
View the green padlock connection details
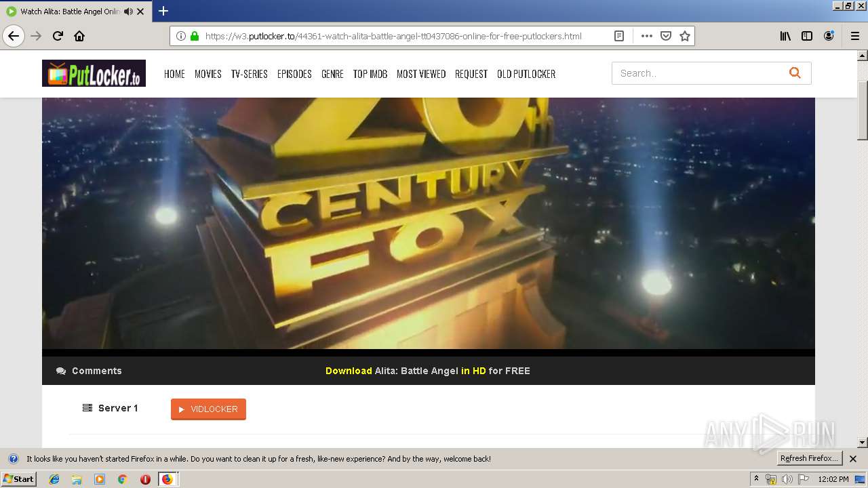[195, 36]
